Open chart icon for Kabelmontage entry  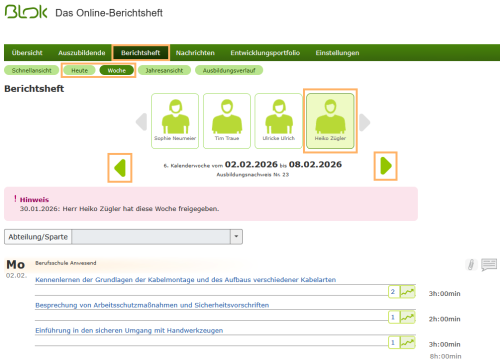407,292
